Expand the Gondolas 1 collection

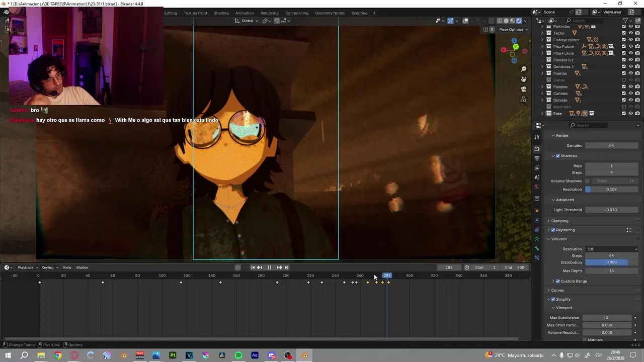coord(542,66)
